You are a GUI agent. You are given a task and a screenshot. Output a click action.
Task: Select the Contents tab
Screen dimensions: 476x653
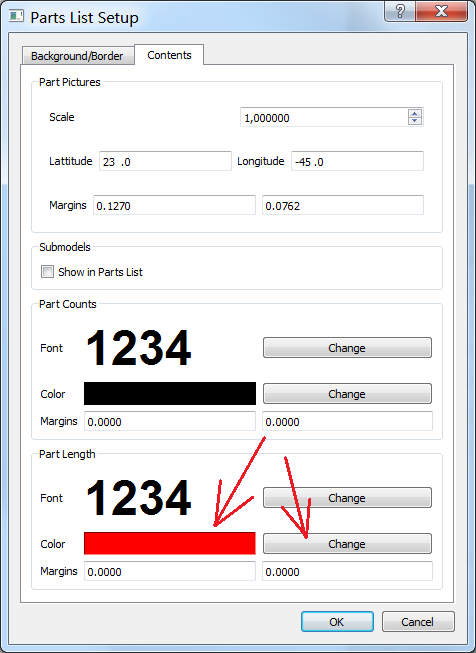tap(169, 55)
